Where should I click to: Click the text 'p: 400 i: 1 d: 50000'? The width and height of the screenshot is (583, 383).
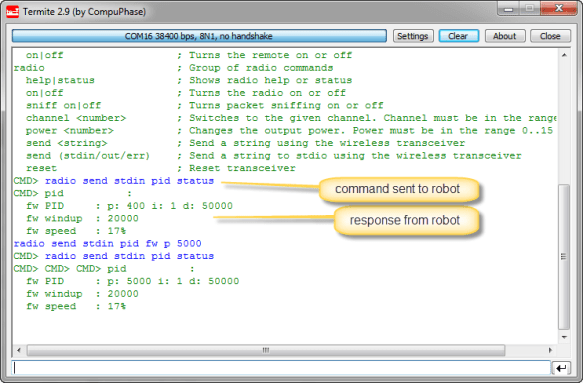(170, 206)
